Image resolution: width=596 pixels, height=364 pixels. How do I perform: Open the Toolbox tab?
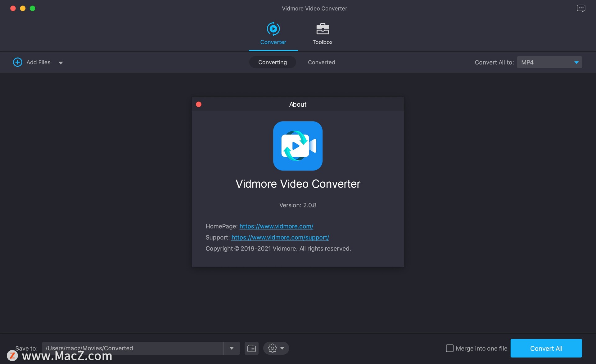click(322, 34)
